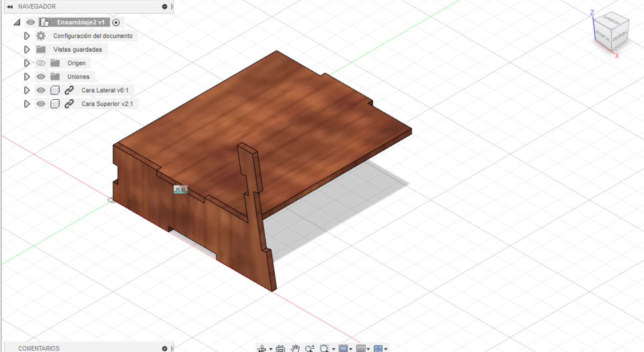Expand the Cara Lateral v6:1 component
The height and width of the screenshot is (352, 644).
[x=27, y=90]
